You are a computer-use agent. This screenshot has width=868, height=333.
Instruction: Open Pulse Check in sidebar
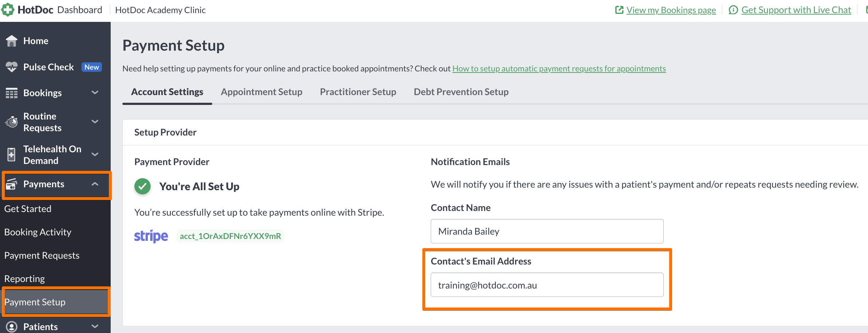48,67
